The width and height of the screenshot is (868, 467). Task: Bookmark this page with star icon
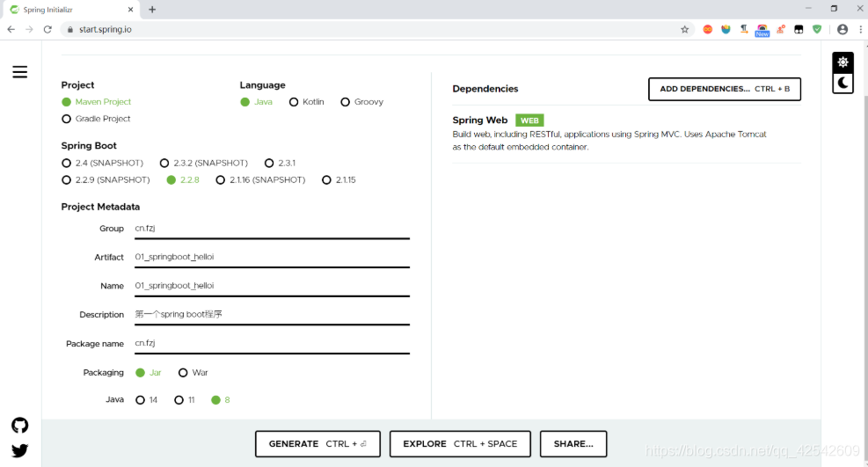coord(685,29)
